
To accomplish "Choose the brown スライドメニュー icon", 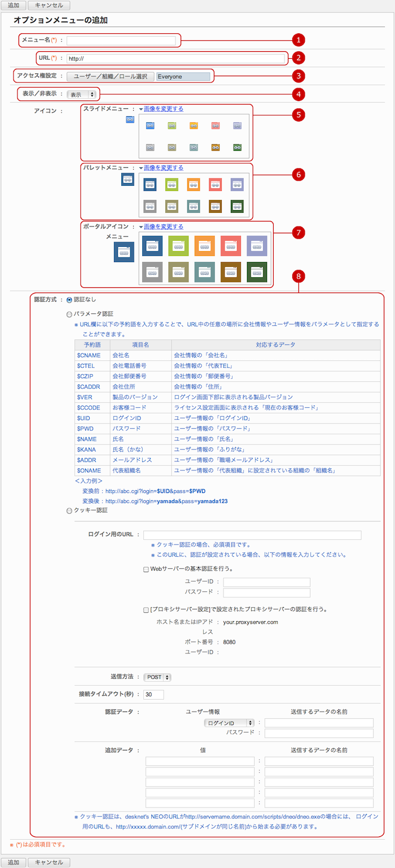I will coord(216,147).
